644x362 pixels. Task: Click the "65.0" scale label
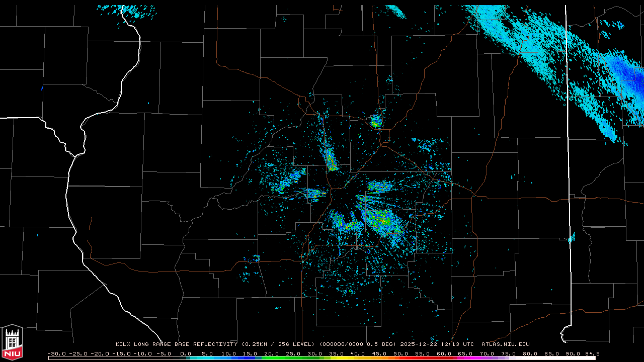pyautogui.click(x=466, y=353)
